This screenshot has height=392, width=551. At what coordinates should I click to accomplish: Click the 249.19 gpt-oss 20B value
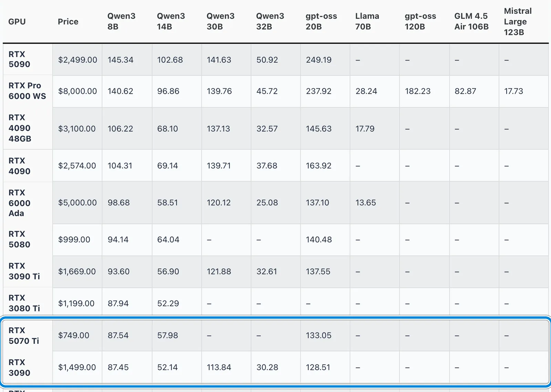(319, 60)
